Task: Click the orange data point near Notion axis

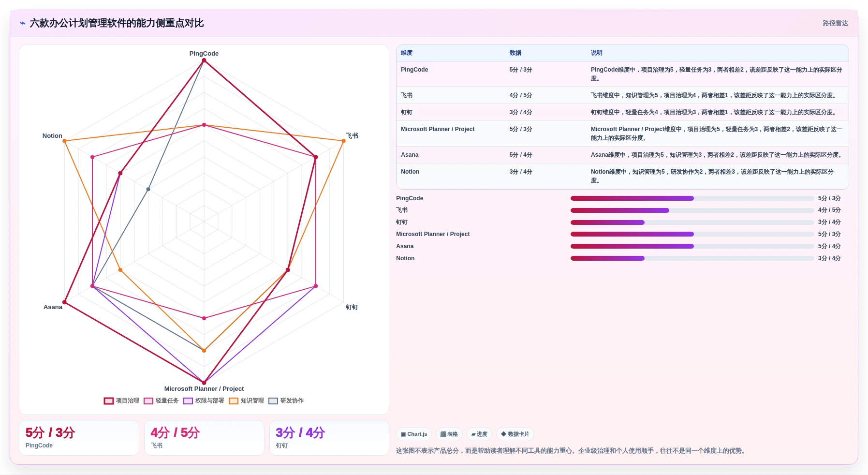Action: [64, 141]
